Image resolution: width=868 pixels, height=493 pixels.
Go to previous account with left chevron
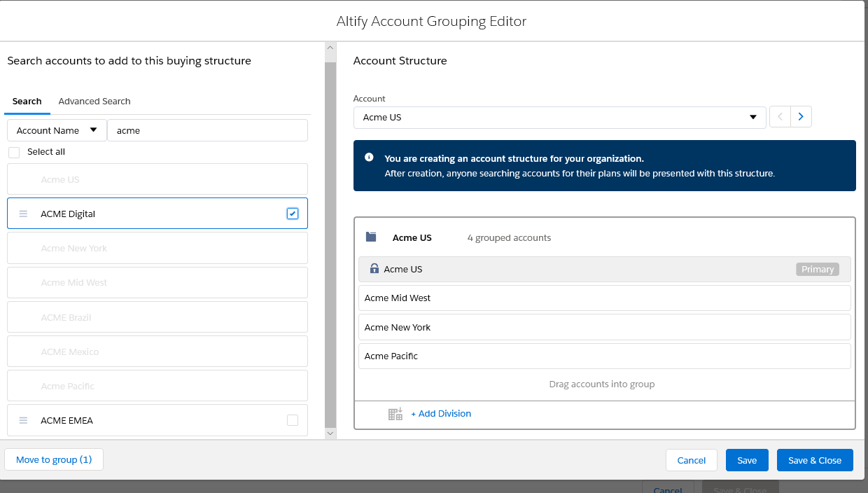pyautogui.click(x=780, y=117)
